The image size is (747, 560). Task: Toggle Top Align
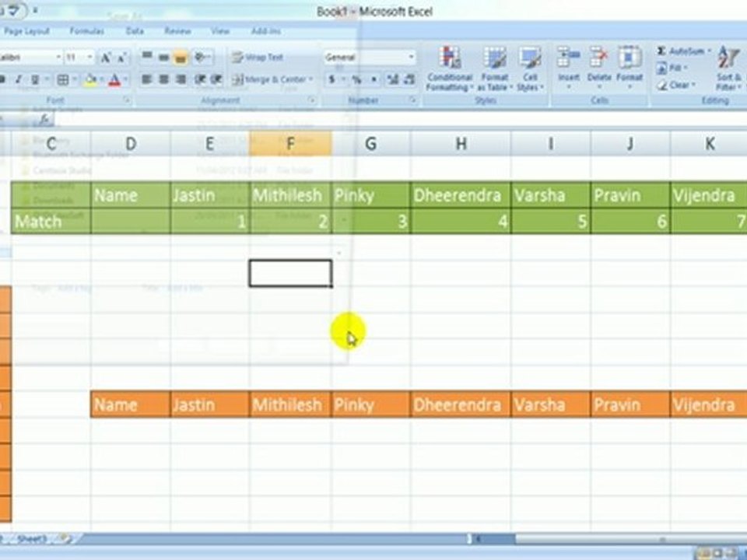point(147,57)
